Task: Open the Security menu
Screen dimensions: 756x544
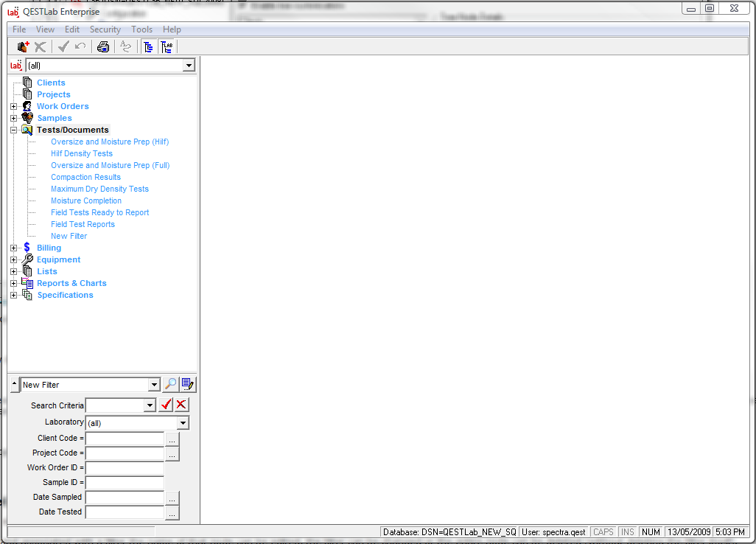Action: 105,29
